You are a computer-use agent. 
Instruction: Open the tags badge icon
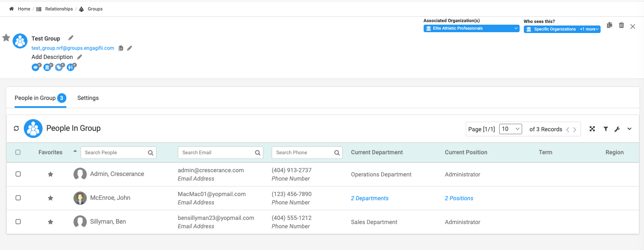pos(59,67)
